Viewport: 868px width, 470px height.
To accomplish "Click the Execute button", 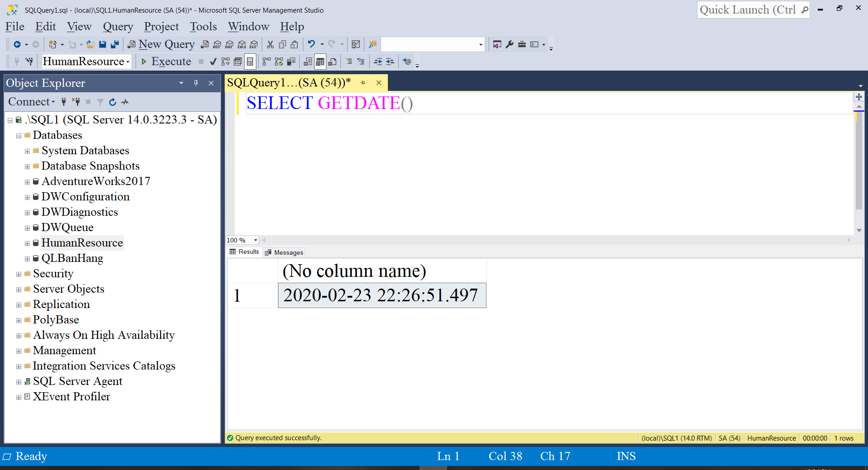I will click(166, 62).
